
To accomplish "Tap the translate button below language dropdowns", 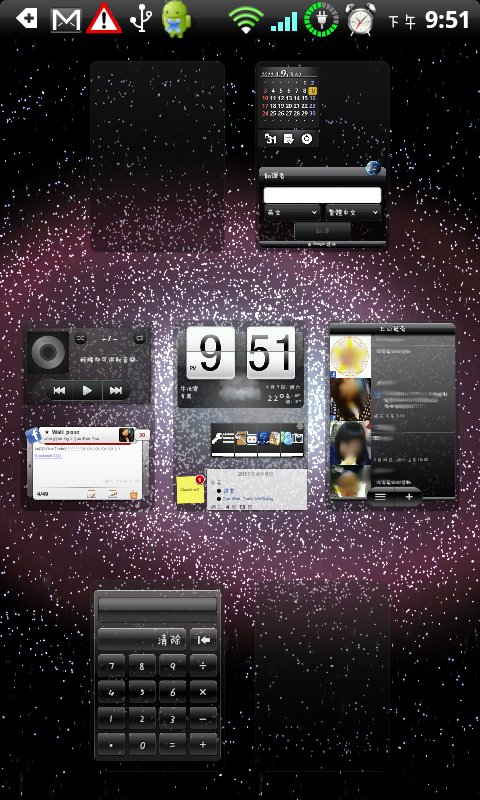I will (322, 231).
